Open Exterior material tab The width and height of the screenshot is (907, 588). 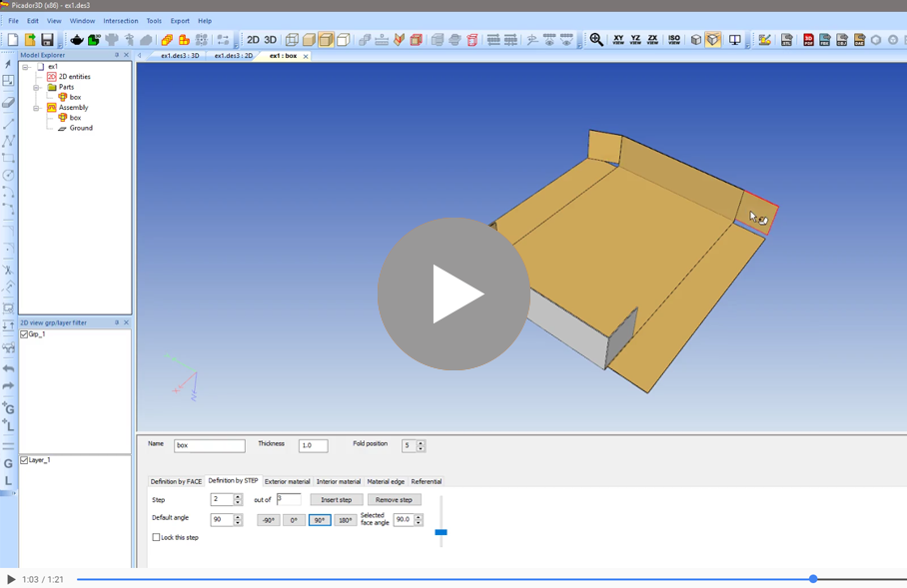click(x=288, y=481)
